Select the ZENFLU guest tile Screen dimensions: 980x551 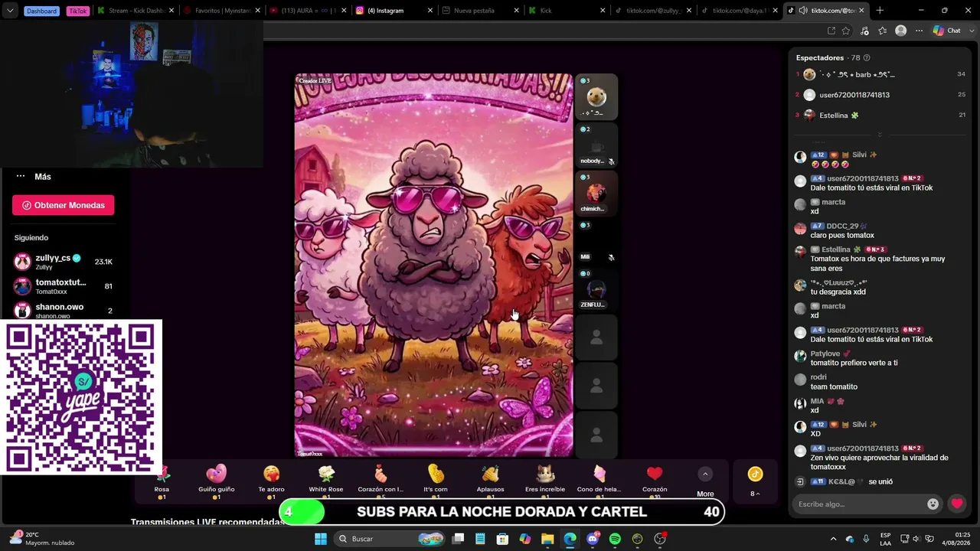(596, 289)
